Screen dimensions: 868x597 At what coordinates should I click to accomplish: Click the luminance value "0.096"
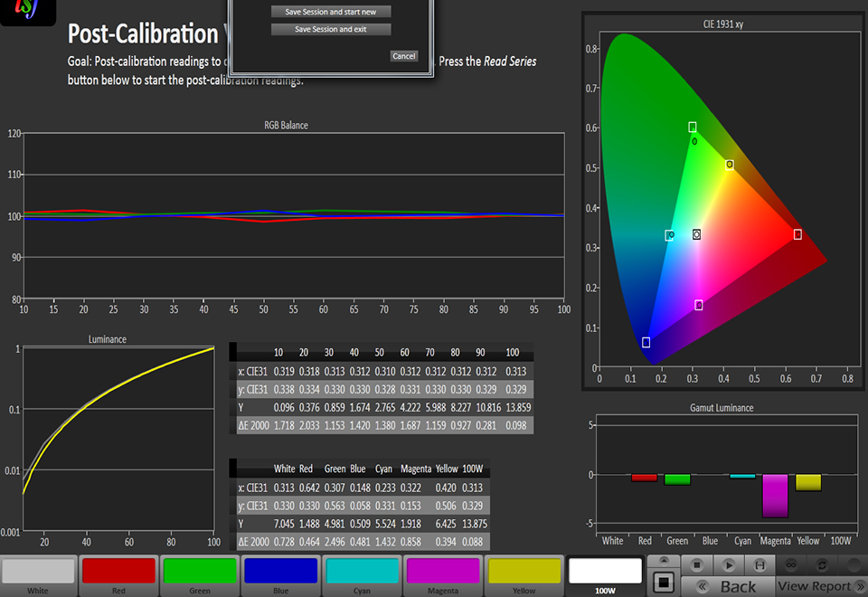tap(284, 407)
